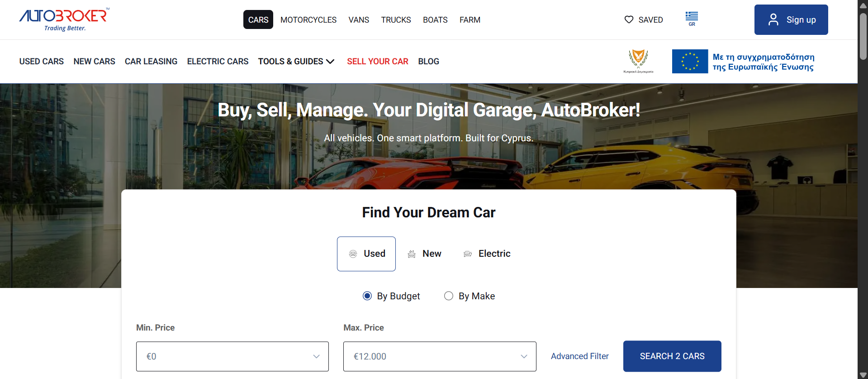868x379 pixels.
Task: Click the Sign up button
Action: point(791,19)
